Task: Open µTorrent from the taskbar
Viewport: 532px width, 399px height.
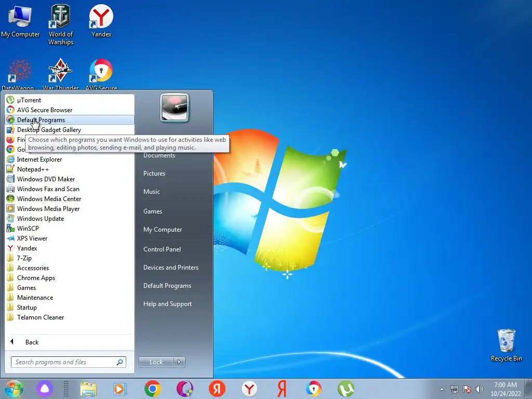Action: (x=346, y=389)
